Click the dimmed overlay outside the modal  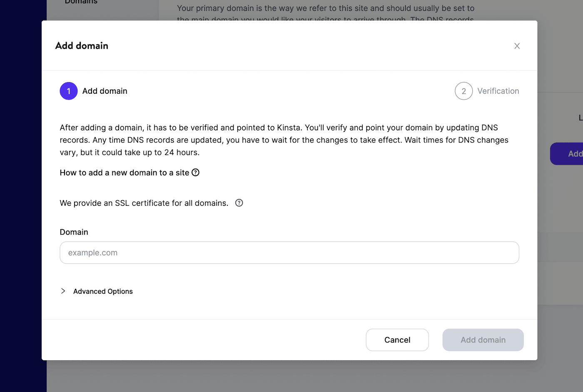291,377
